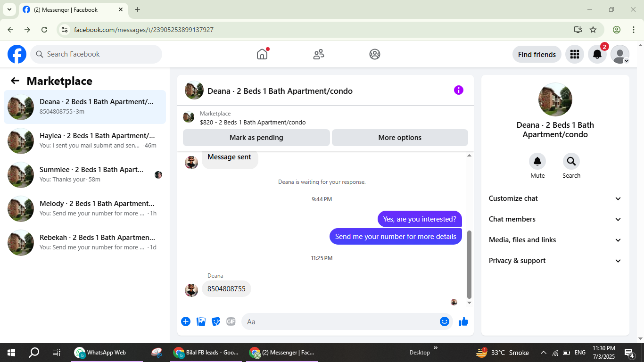Select the Messenger | Facebook browser tab
Image resolution: width=644 pixels, height=362 pixels.
(x=73, y=9)
